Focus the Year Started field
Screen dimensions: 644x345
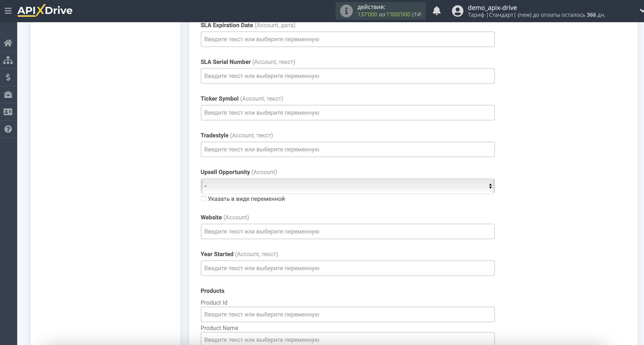point(348,268)
